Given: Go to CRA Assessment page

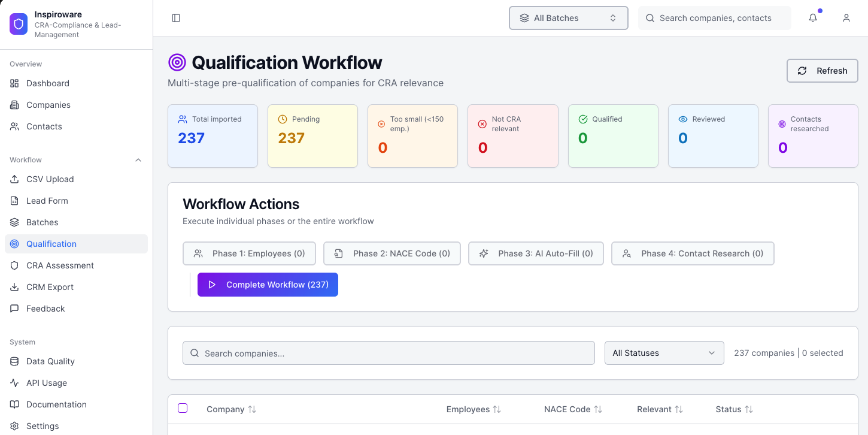Looking at the screenshot, I should click(x=60, y=265).
